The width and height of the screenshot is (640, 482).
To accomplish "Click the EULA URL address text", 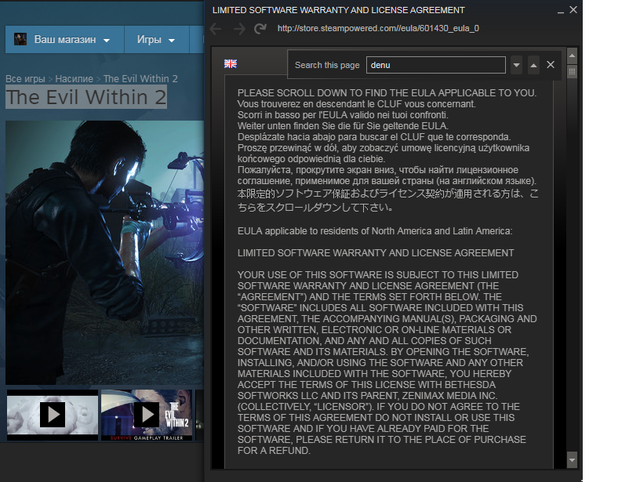I will click(378, 28).
